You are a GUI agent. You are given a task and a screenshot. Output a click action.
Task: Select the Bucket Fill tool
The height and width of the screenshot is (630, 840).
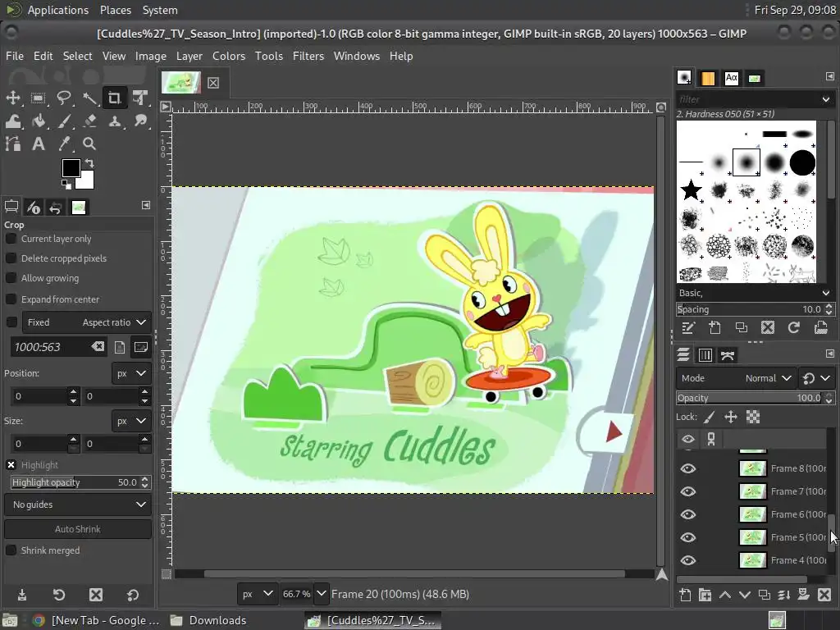pyautogui.click(x=38, y=121)
